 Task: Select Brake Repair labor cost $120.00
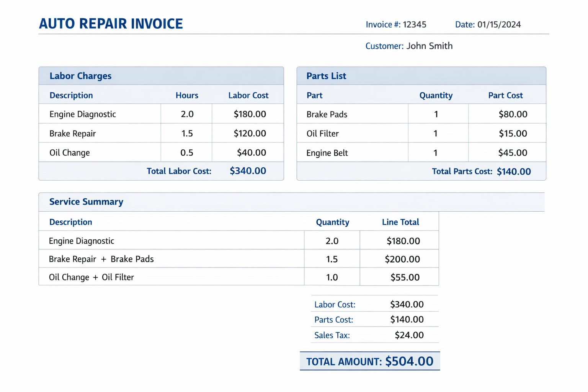250,133
